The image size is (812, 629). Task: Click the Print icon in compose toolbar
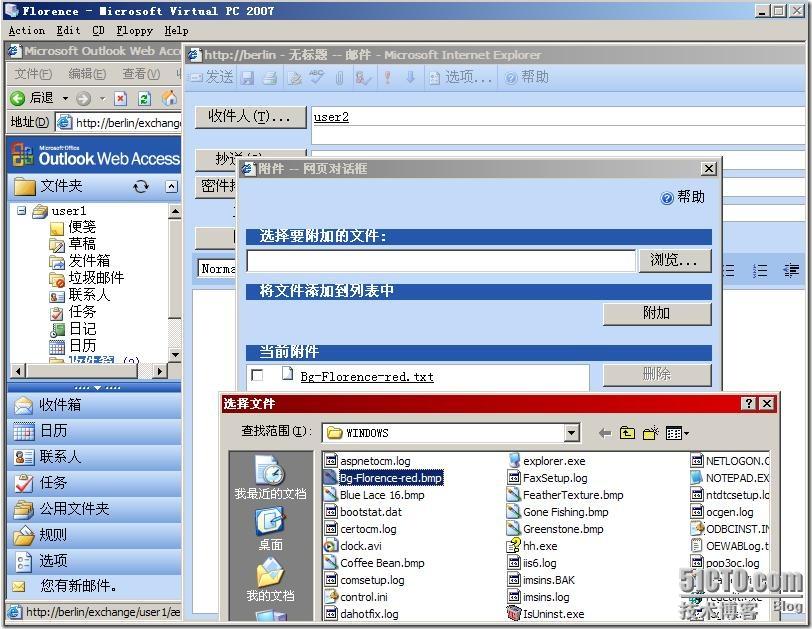point(270,78)
